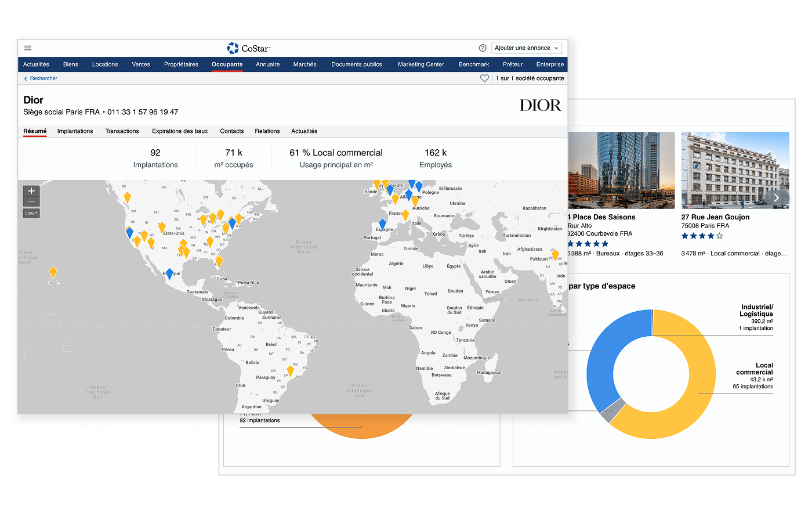Show next property with carousel arrow
This screenshot has width=812, height=519.
pos(776,198)
